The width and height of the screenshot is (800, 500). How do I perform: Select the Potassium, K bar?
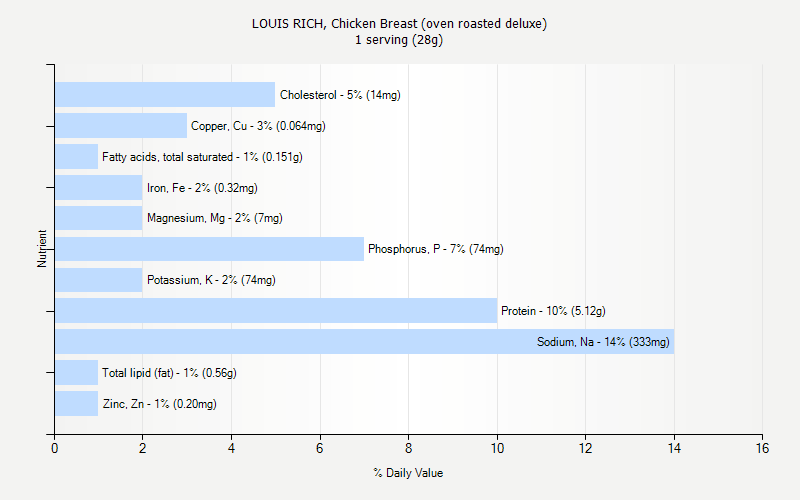pyautogui.click(x=98, y=280)
